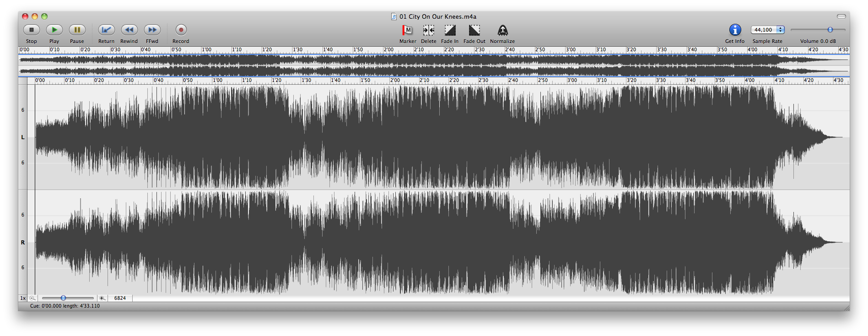
Task: Open the 44,100 Sample Rate dropdown
Action: click(x=768, y=30)
